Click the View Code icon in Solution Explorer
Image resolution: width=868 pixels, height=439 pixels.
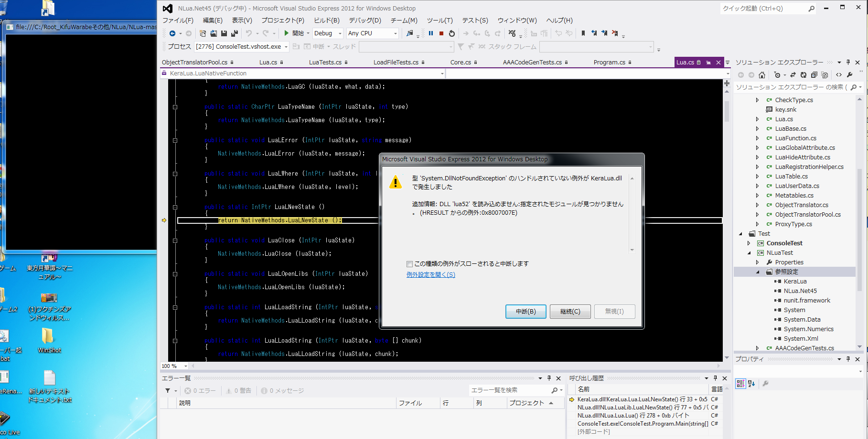click(x=839, y=75)
